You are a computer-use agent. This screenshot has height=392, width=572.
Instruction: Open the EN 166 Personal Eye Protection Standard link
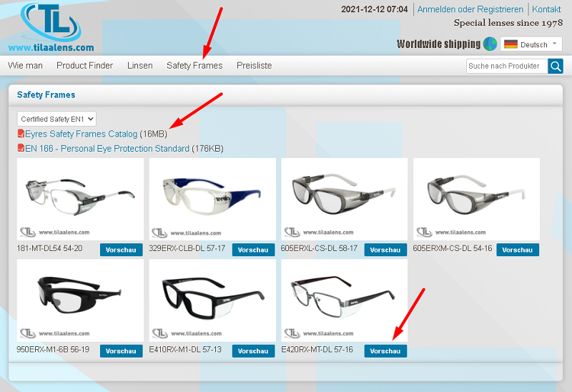[x=107, y=149]
